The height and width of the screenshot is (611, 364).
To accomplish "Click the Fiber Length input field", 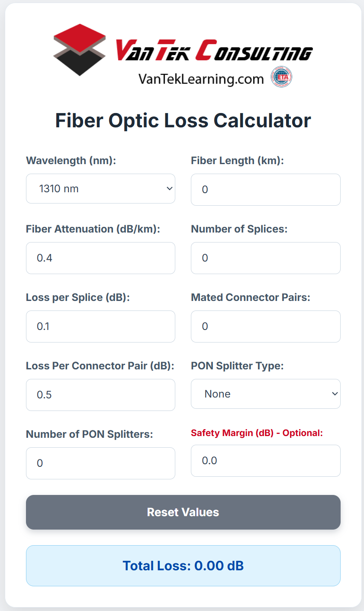I will click(265, 190).
